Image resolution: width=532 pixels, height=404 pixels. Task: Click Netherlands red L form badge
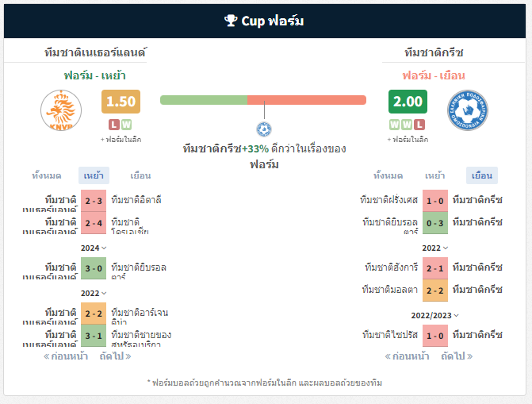pyautogui.click(x=114, y=125)
